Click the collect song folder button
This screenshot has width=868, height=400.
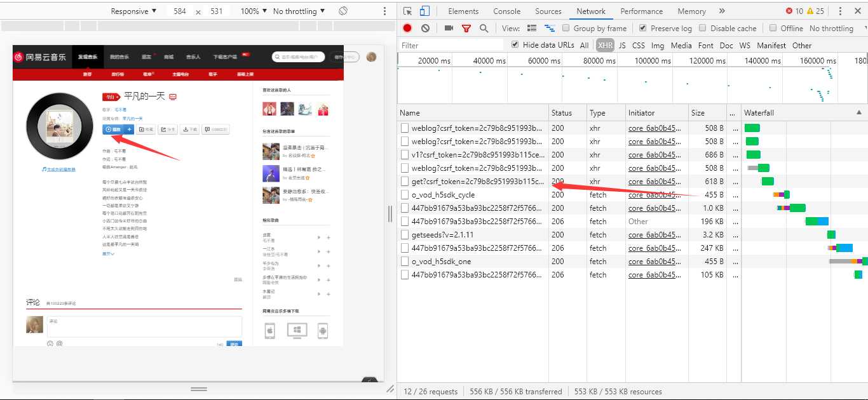point(147,129)
